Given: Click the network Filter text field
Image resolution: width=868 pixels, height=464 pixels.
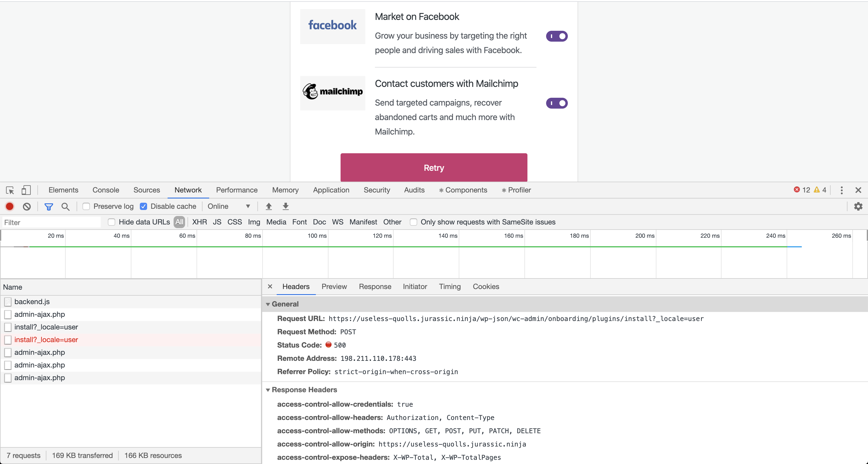Looking at the screenshot, I should click(x=52, y=223).
